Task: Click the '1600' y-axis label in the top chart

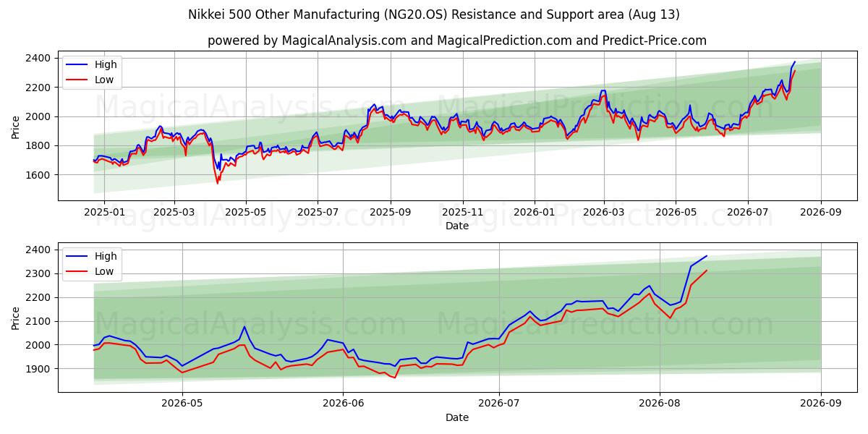Action: pyautogui.click(x=38, y=175)
